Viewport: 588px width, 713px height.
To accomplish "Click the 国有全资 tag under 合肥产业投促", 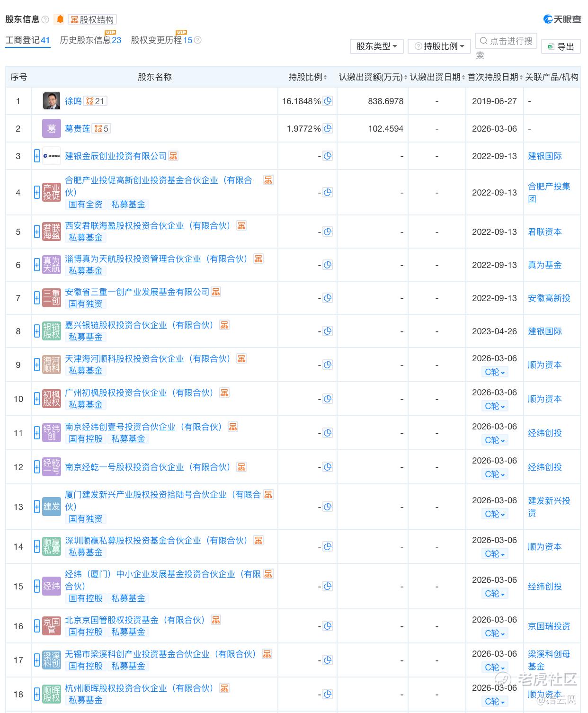I will pos(86,205).
